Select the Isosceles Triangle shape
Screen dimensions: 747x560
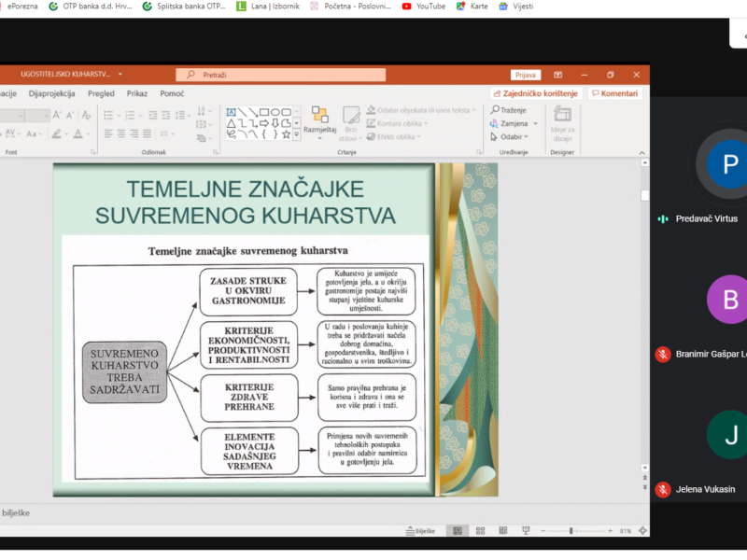231,123
